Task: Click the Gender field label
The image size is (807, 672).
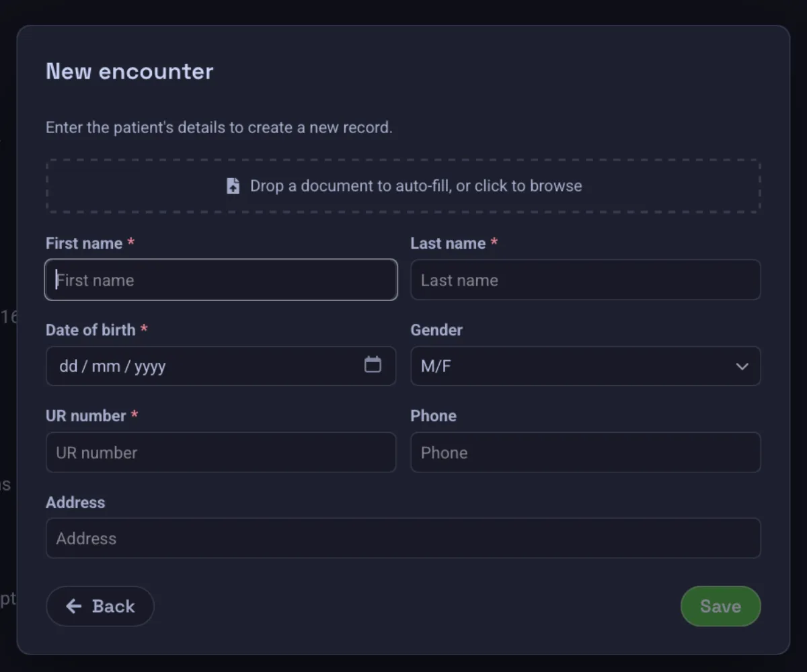Action: 436,330
